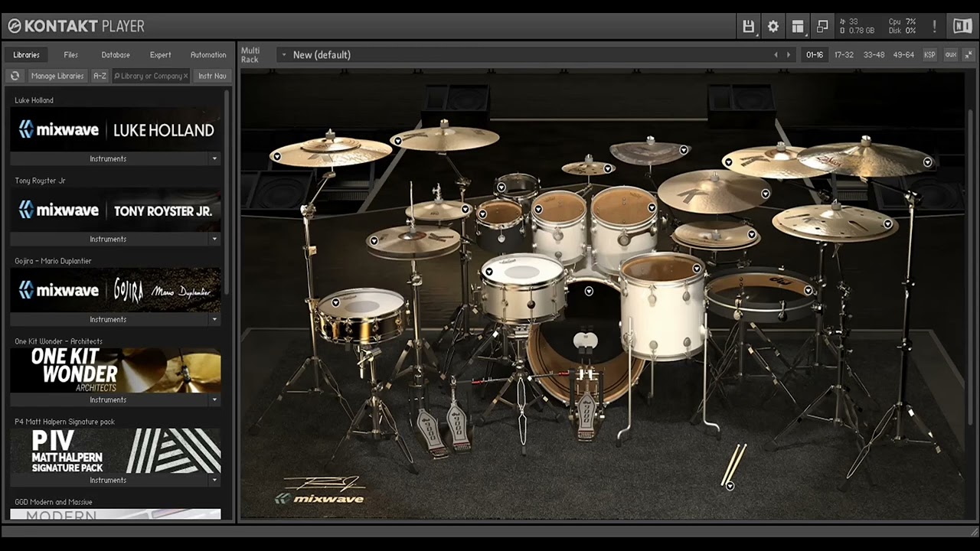Expand Tony Royster Jr Instruments dropdown arrow
This screenshot has width=980, height=551.
[214, 239]
